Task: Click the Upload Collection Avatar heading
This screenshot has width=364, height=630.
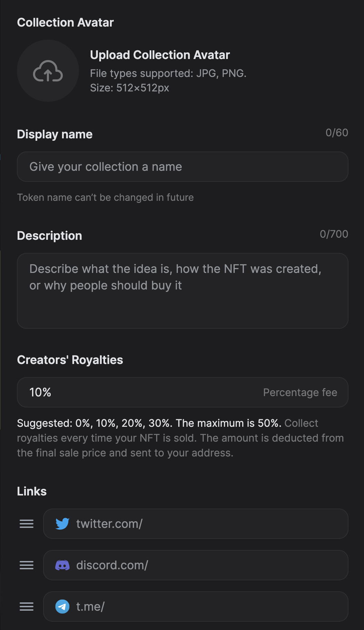Action: point(160,55)
